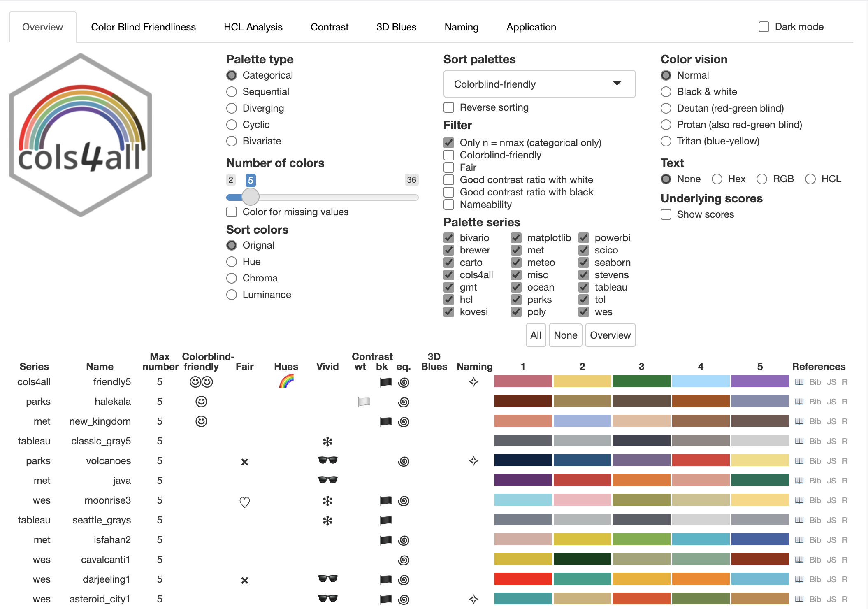Click the rainbow hues icon for friendly5
The image size is (868, 609).
coord(286,382)
